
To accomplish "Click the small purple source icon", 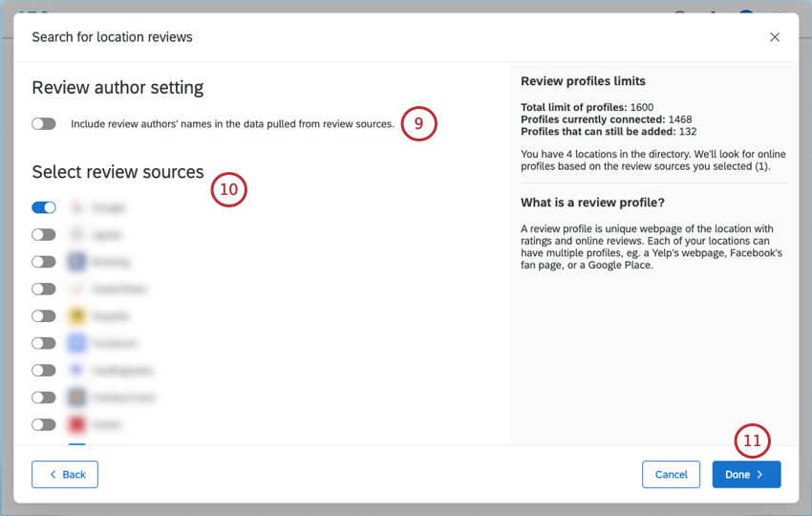I will pyautogui.click(x=76, y=371).
